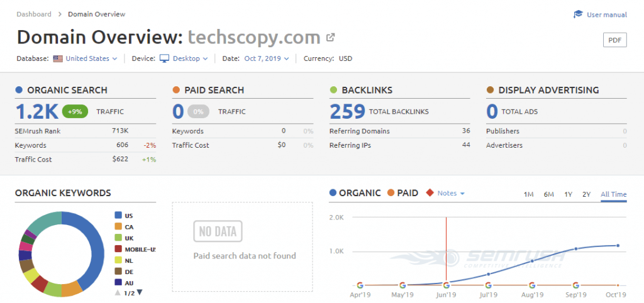Click the Google icon at Jul'19
Screen dimensions: 644x303
488,285
